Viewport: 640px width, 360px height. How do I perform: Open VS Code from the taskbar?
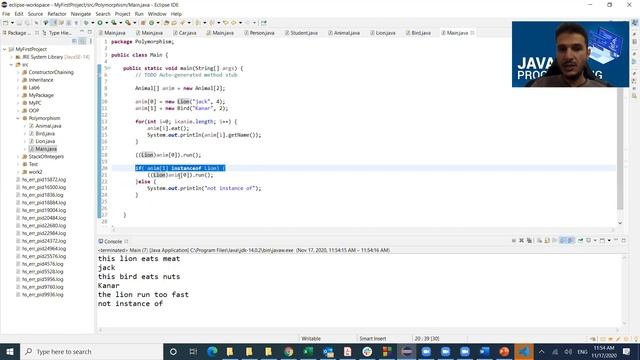point(524,351)
